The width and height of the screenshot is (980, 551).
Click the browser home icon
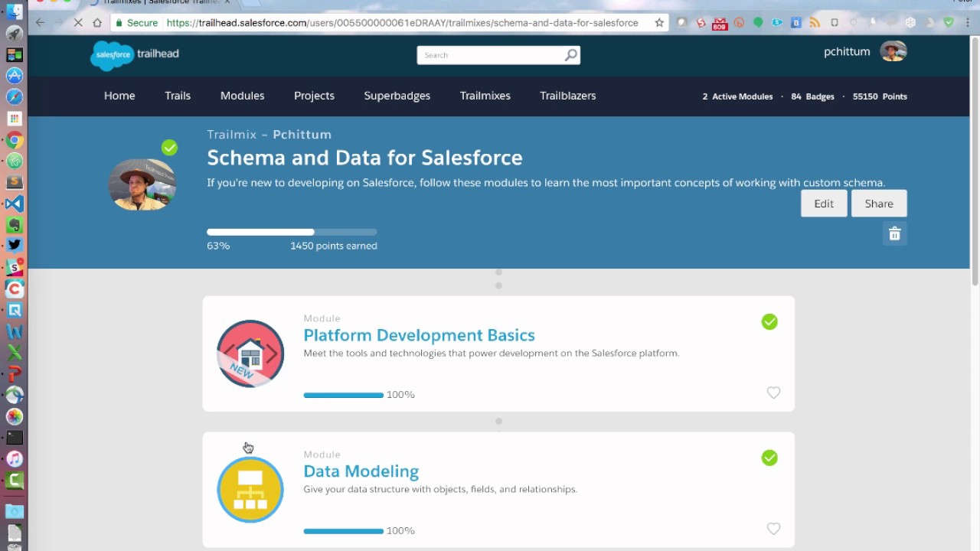[x=97, y=23]
